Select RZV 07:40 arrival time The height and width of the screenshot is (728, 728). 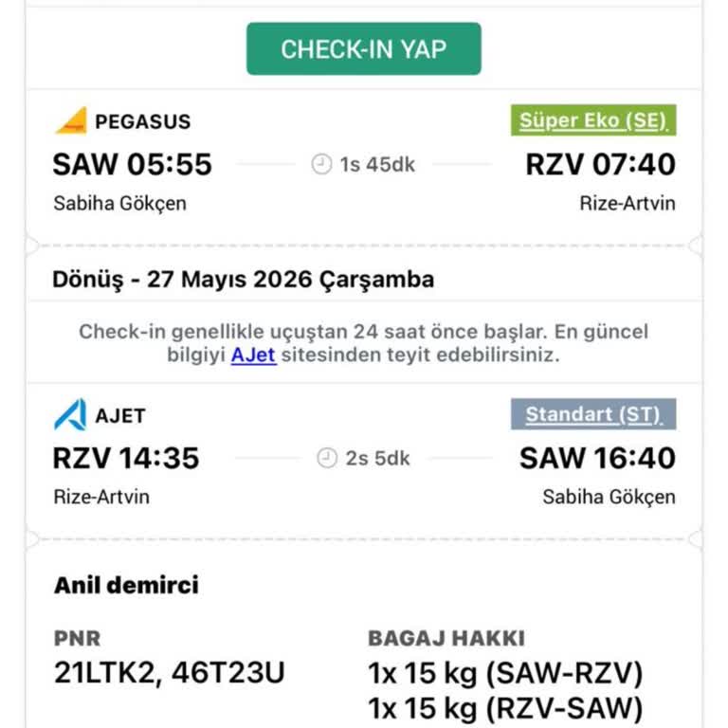(600, 164)
